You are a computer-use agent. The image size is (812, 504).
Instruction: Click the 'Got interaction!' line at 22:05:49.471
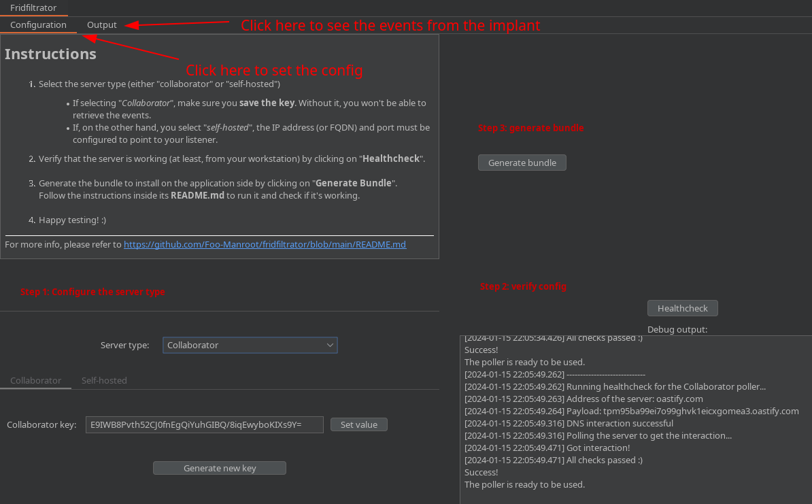click(x=547, y=448)
